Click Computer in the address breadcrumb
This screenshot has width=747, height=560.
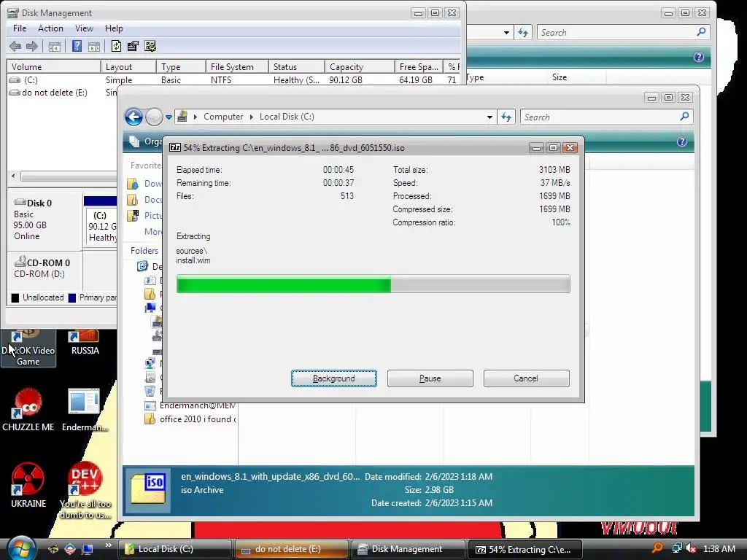pyautogui.click(x=223, y=117)
